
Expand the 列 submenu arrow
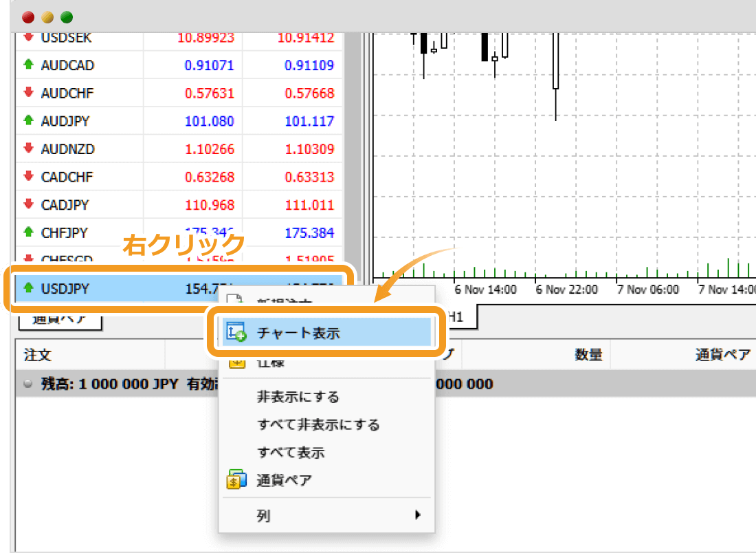(x=418, y=515)
